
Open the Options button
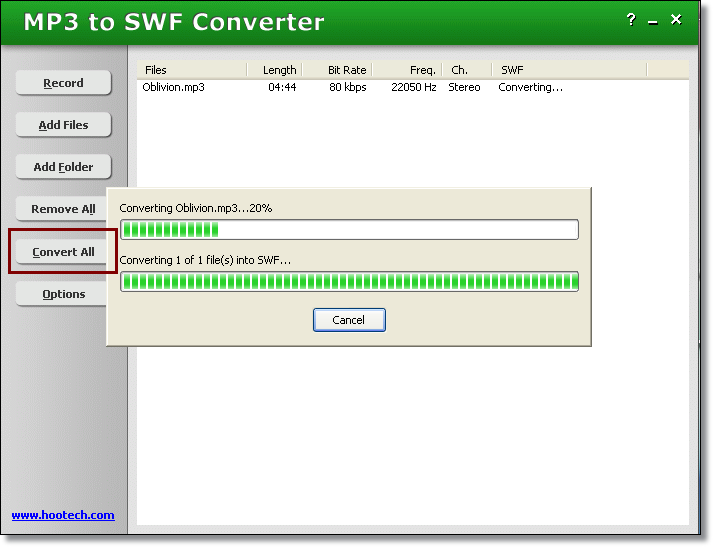(x=63, y=294)
